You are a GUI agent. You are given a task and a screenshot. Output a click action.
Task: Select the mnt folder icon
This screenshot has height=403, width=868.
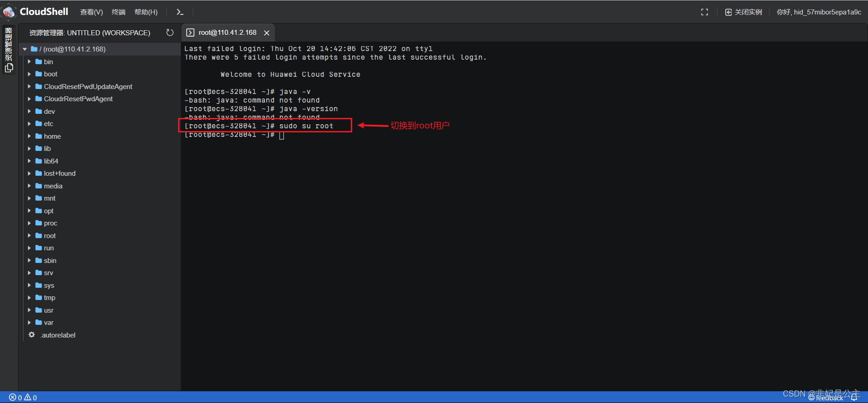pos(38,198)
